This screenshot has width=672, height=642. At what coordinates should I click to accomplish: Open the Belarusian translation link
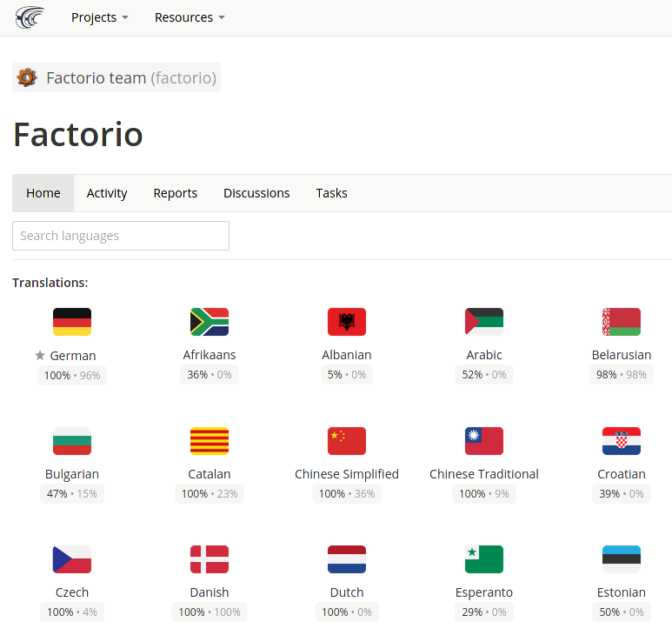[x=622, y=355]
